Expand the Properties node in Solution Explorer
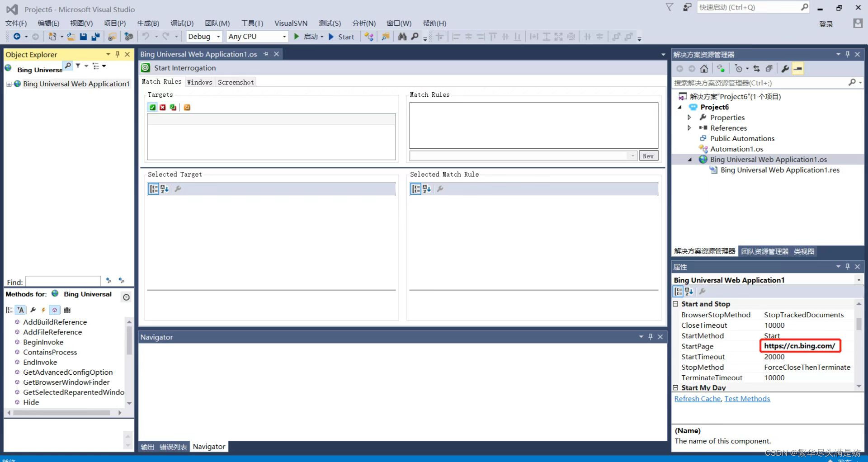The height and width of the screenshot is (462, 868). click(689, 118)
